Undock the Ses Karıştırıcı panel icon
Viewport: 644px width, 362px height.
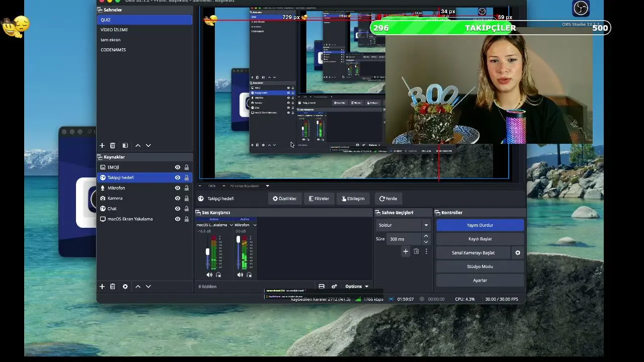[198, 213]
